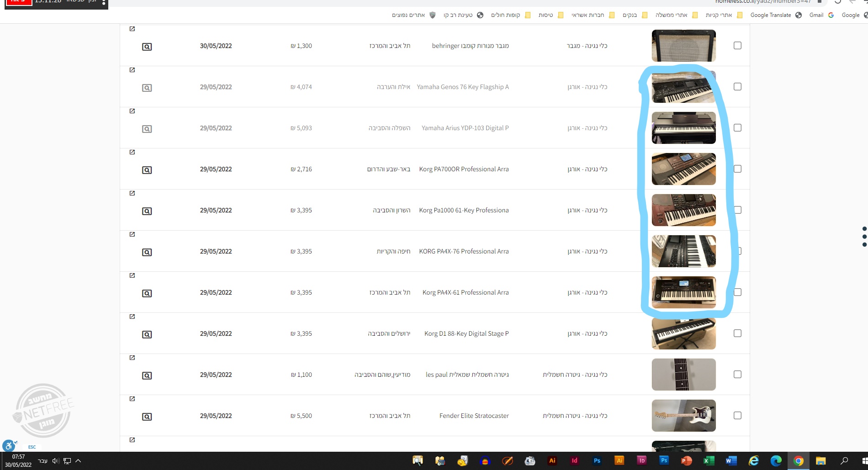Open Korg PA700OR listing in new window
The height and width of the screenshot is (470, 868).
click(132, 152)
